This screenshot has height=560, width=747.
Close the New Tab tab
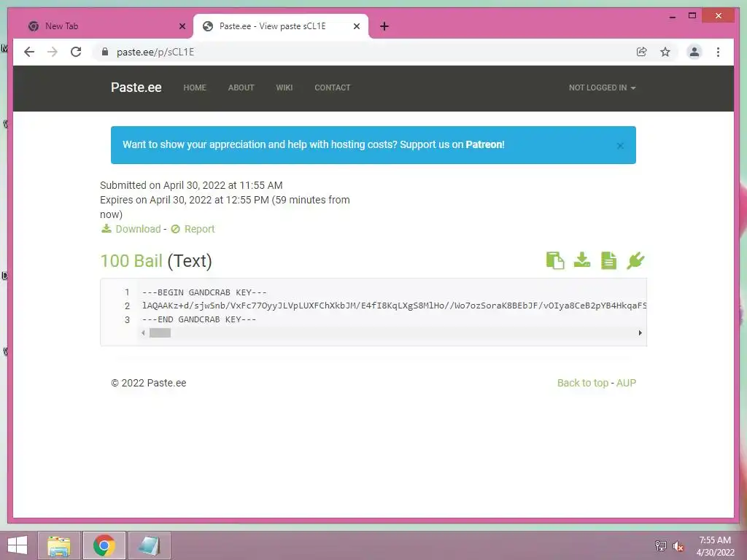pyautogui.click(x=182, y=26)
